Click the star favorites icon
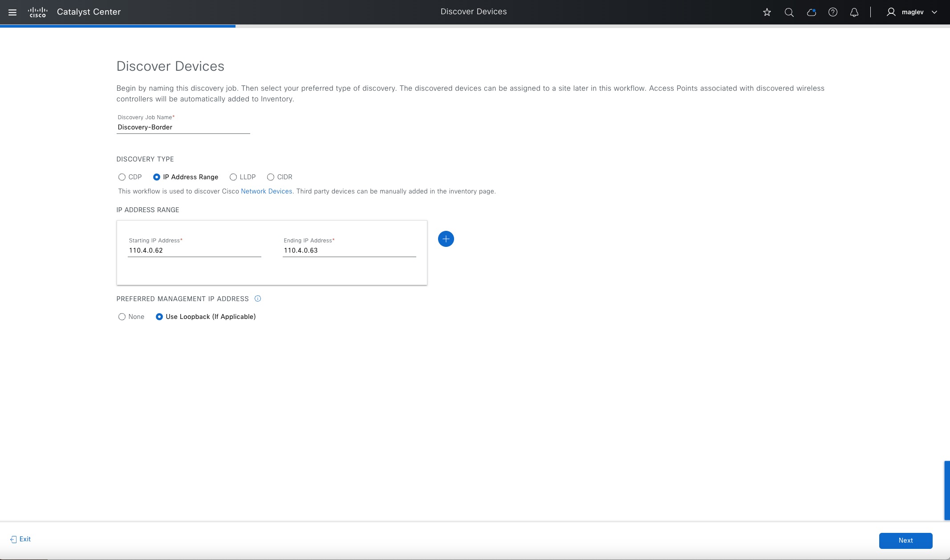Image resolution: width=950 pixels, height=560 pixels. 767,12
